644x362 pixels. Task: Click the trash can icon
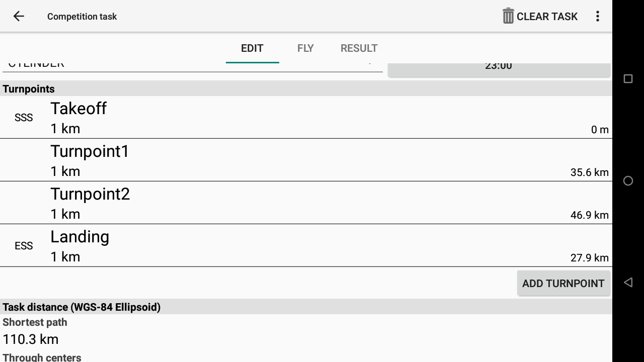coord(508,16)
